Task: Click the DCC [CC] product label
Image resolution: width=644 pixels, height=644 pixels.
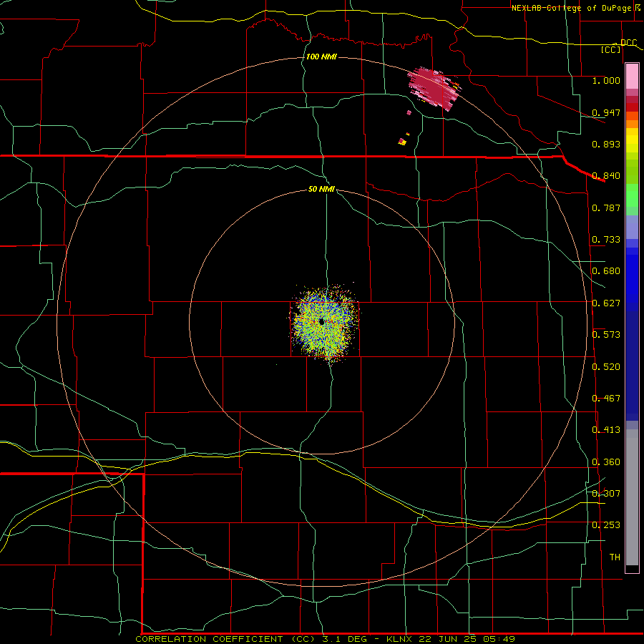Action: point(618,46)
